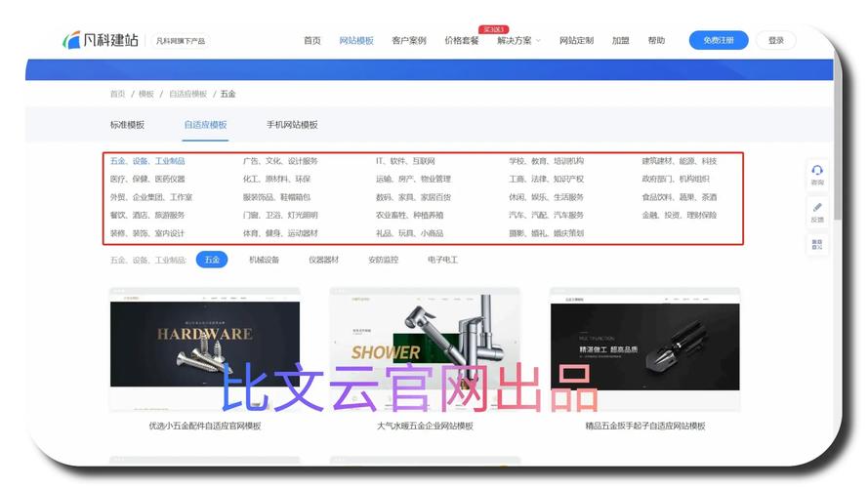868x488 pixels.
Task: Expand the 解决方案 dropdown menu
Action: 518,40
